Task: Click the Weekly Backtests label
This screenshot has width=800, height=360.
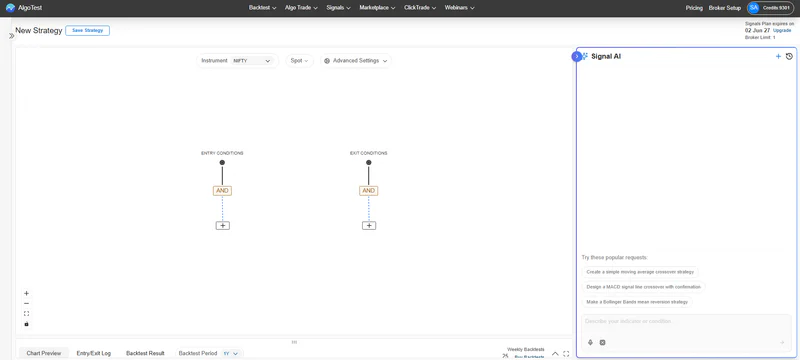Action: point(526,349)
